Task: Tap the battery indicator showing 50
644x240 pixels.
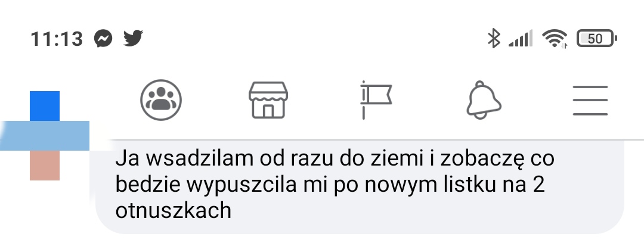Action: click(597, 39)
